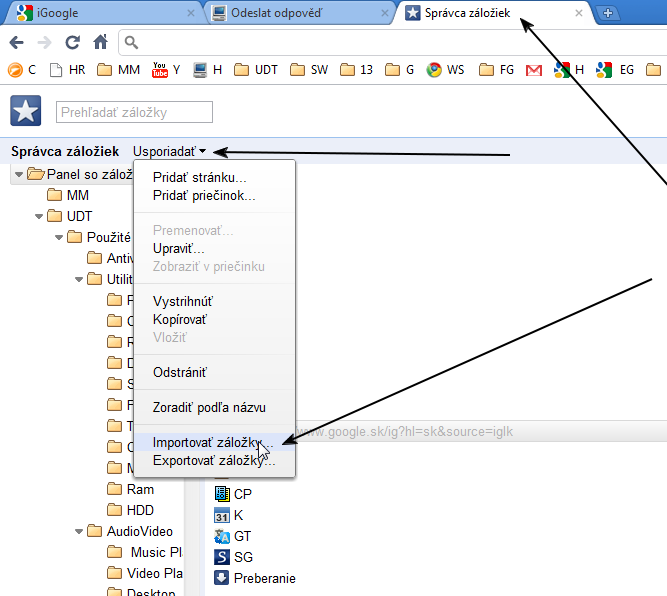The height and width of the screenshot is (596, 667).
Task: Go back with the browser back arrow
Action: tap(17, 42)
